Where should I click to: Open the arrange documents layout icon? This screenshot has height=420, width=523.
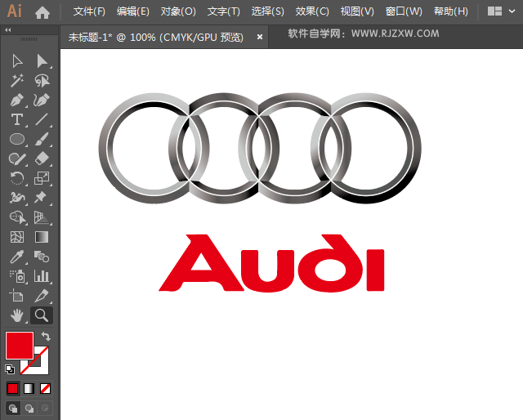[x=494, y=11]
